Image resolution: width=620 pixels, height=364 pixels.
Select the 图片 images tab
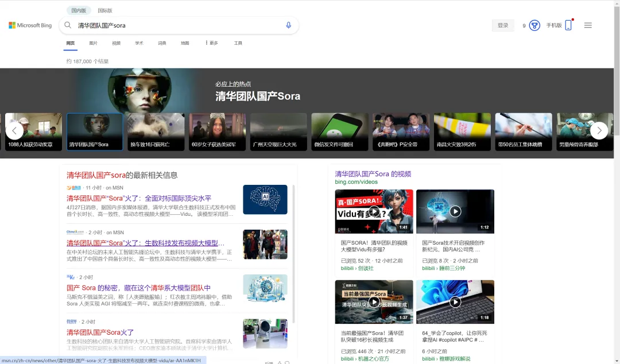93,43
